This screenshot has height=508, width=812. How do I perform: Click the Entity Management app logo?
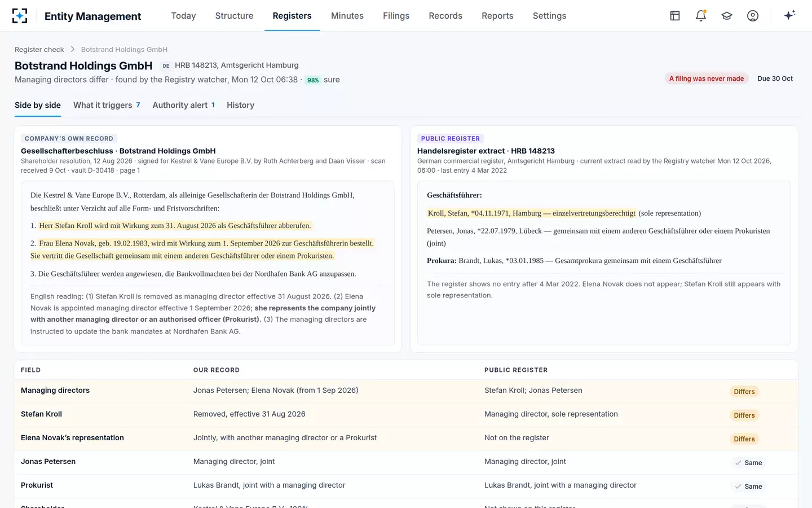coord(20,16)
